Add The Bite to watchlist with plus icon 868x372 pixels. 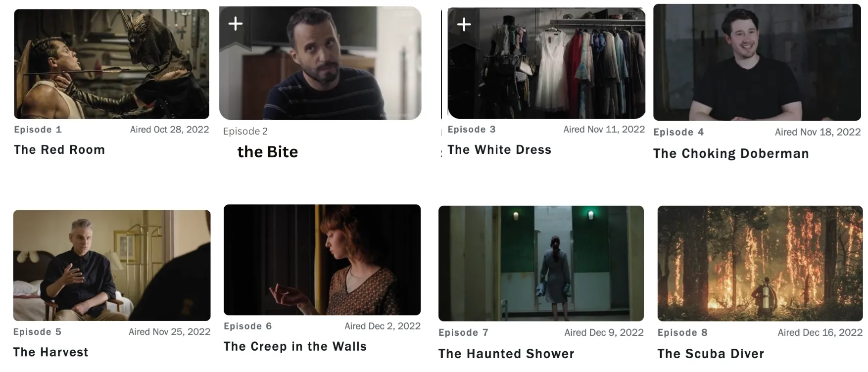(x=236, y=24)
